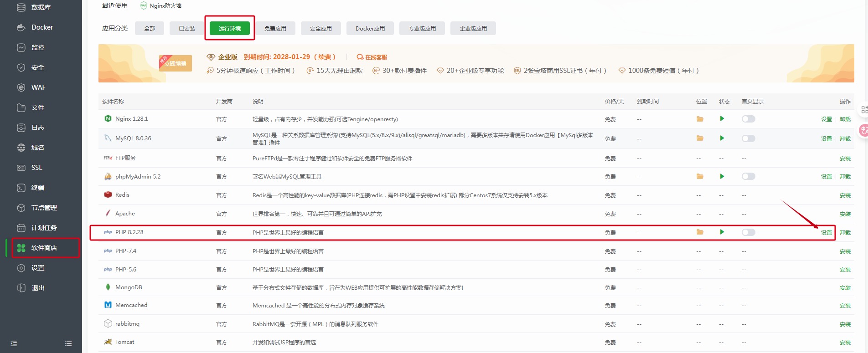Click the Tomcat software name
The width and height of the screenshot is (868, 353).
pyautogui.click(x=124, y=342)
